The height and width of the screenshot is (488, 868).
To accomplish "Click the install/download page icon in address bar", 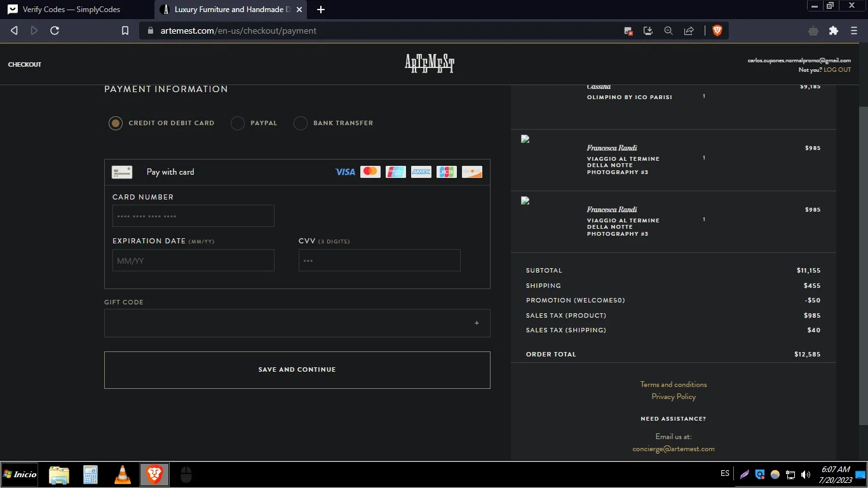I will [648, 30].
